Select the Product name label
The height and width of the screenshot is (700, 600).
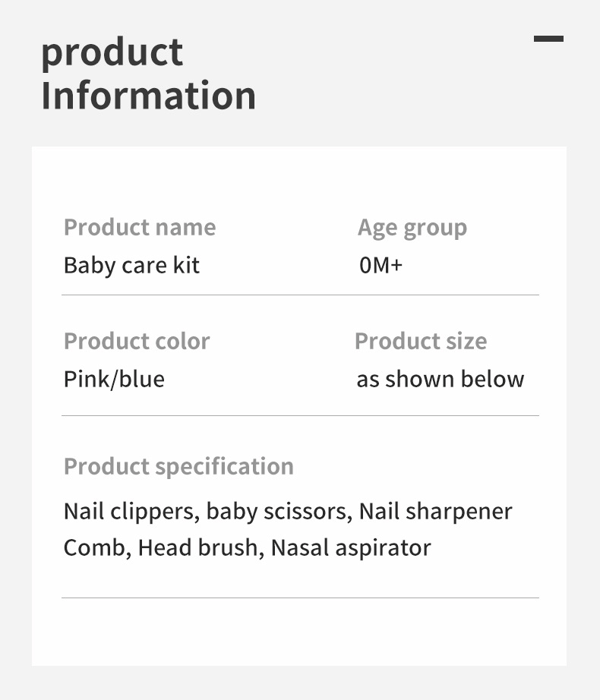click(140, 227)
